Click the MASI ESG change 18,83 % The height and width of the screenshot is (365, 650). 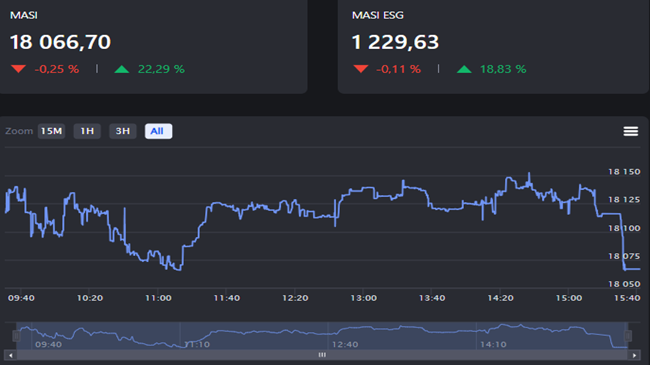click(x=503, y=69)
